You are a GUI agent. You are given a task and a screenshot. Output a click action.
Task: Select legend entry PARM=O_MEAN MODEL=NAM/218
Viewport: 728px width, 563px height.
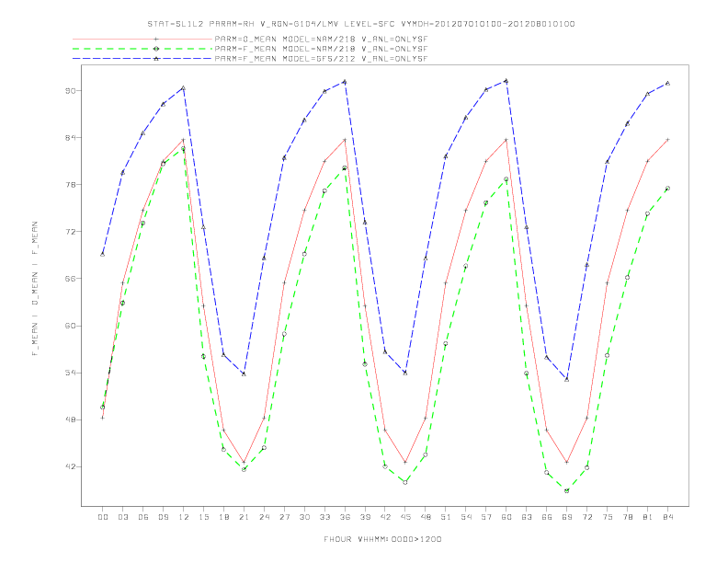pyautogui.click(x=321, y=39)
